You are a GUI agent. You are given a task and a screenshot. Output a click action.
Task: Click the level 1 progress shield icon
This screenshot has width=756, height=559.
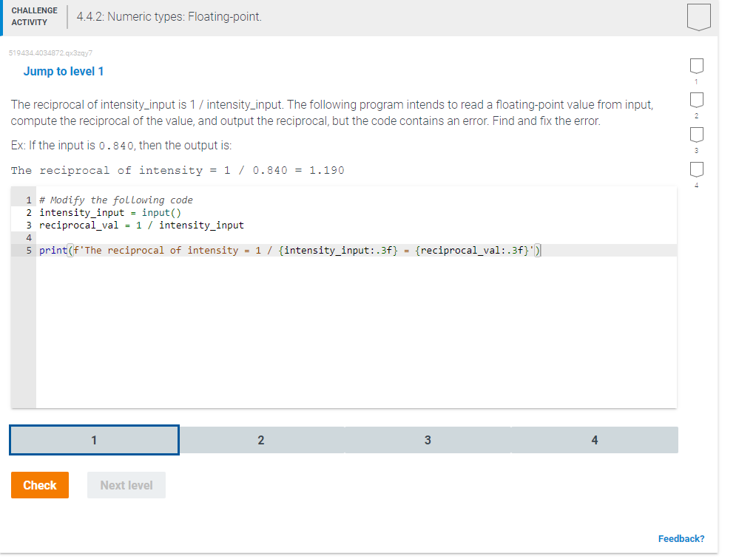pos(695,67)
